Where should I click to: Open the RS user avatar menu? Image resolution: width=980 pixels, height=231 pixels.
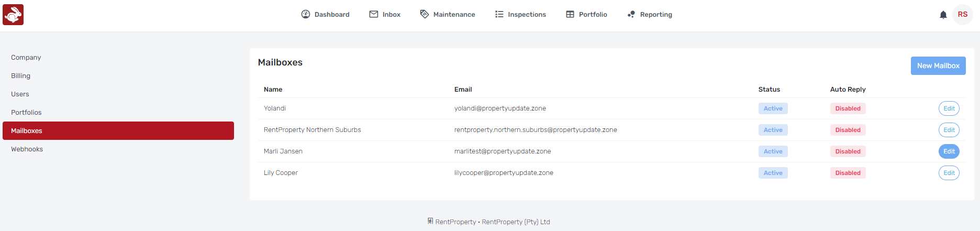coord(963,15)
